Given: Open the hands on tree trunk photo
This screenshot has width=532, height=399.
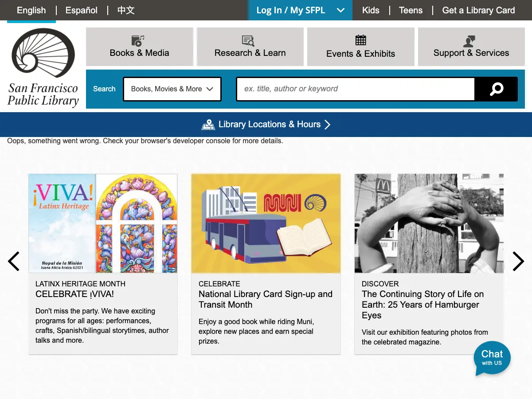Looking at the screenshot, I should click(429, 223).
